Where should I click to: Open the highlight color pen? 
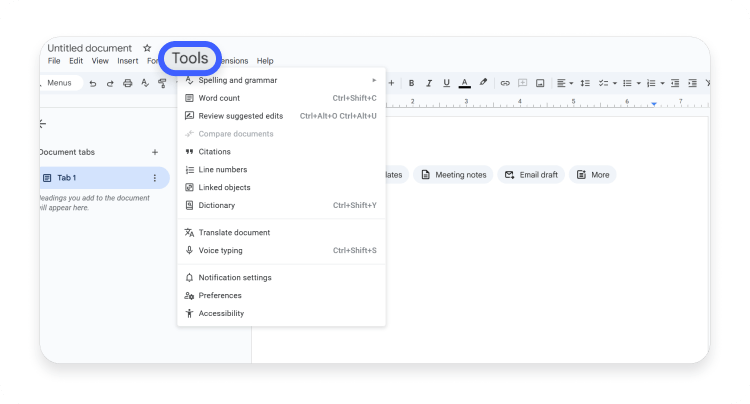[483, 83]
